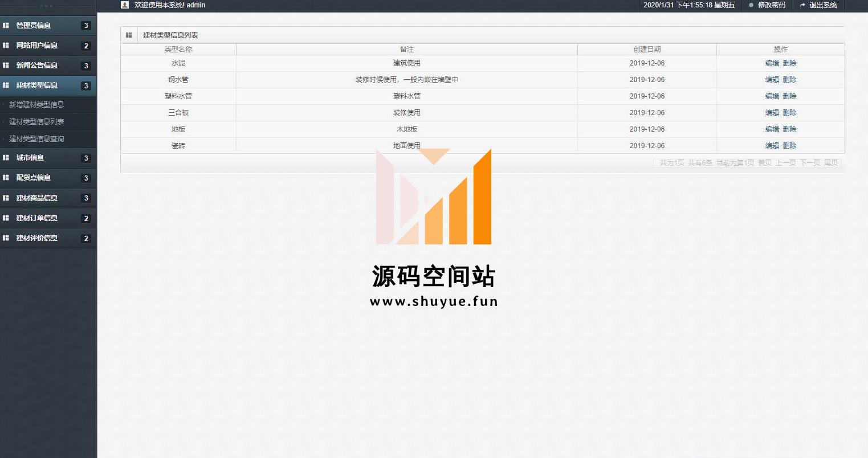Click the arrow icon next to 退出系统
868x458 pixels.
[802, 5]
